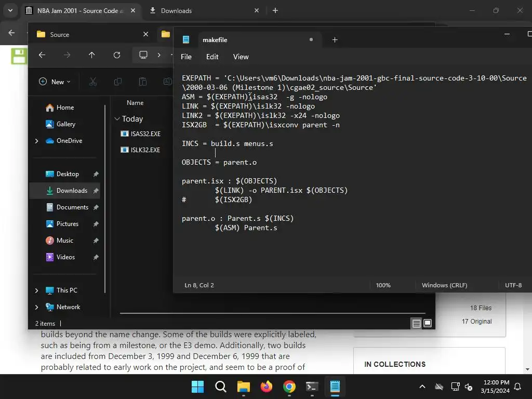Show hidden system tray icons
This screenshot has width=532, height=399.
pyautogui.click(x=422, y=387)
